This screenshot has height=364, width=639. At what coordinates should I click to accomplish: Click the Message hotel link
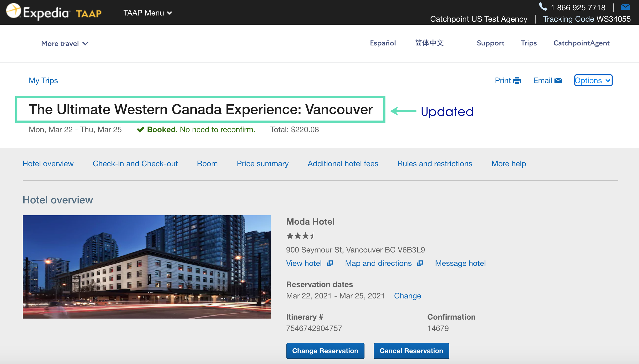click(x=460, y=263)
